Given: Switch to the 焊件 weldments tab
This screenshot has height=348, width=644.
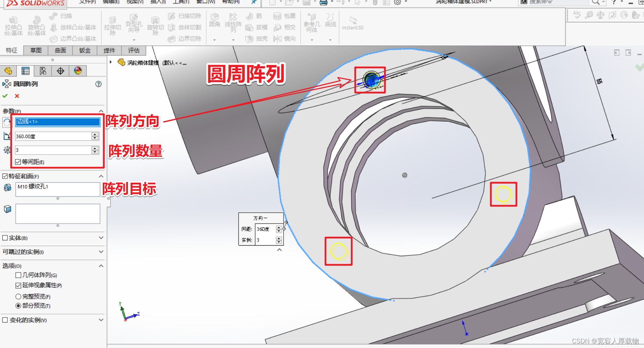Looking at the screenshot, I should [109, 50].
